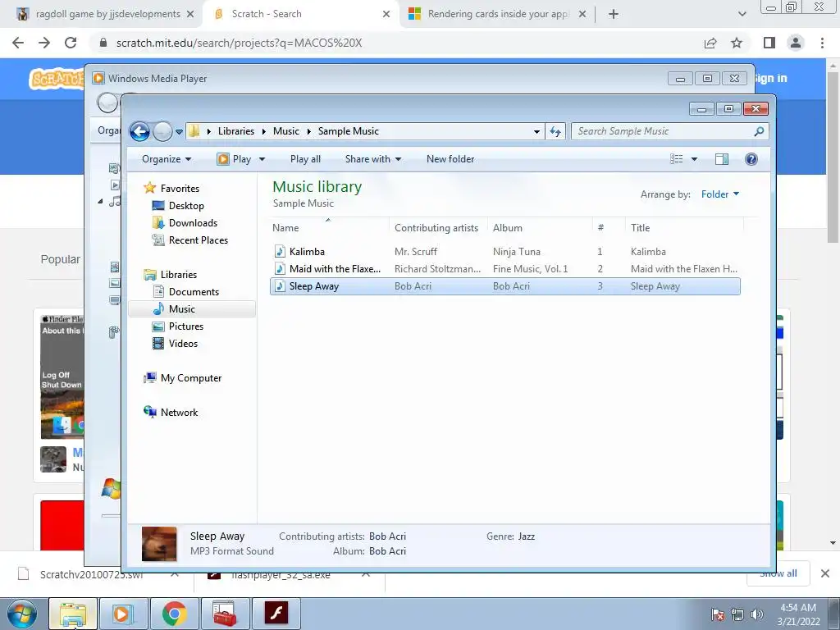The height and width of the screenshot is (630, 840).
Task: Open Videos library in navigation pane
Action: point(183,344)
